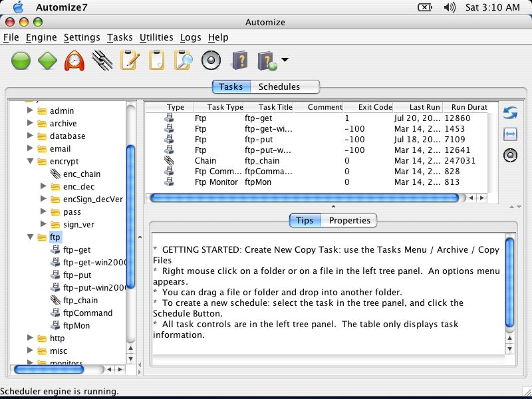Image resolution: width=532 pixels, height=399 pixels.
Task: Open the Utilities menu
Action: pyautogui.click(x=156, y=37)
